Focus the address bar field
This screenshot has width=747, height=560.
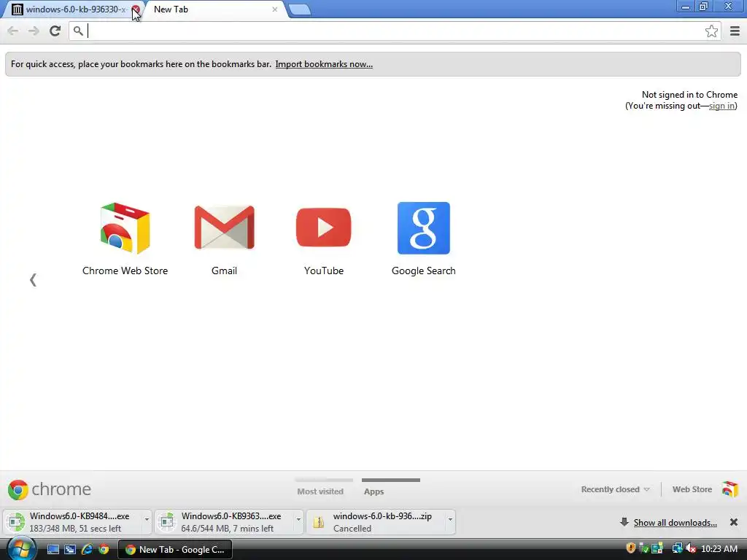(x=395, y=31)
